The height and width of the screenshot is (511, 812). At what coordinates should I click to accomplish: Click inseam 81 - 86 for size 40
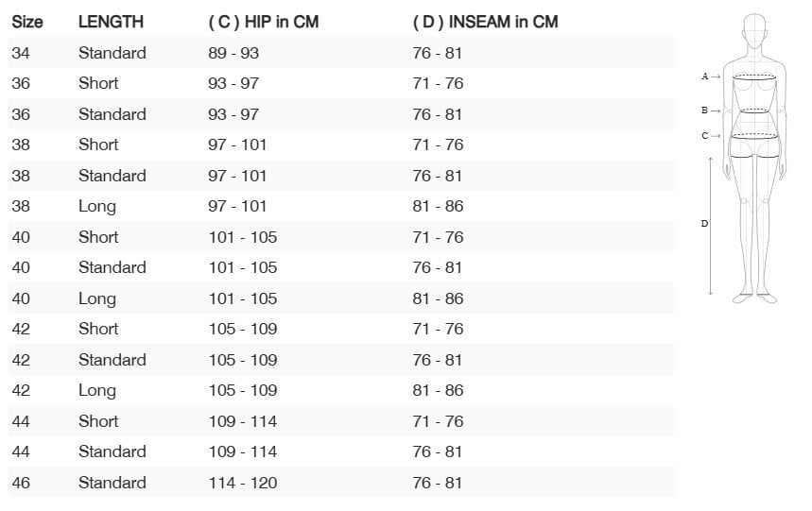[x=438, y=298]
